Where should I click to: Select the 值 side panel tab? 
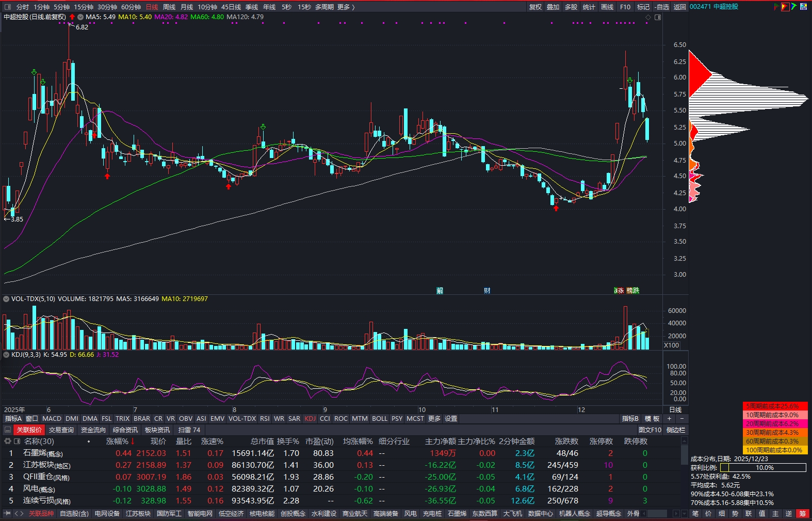[762, 514]
